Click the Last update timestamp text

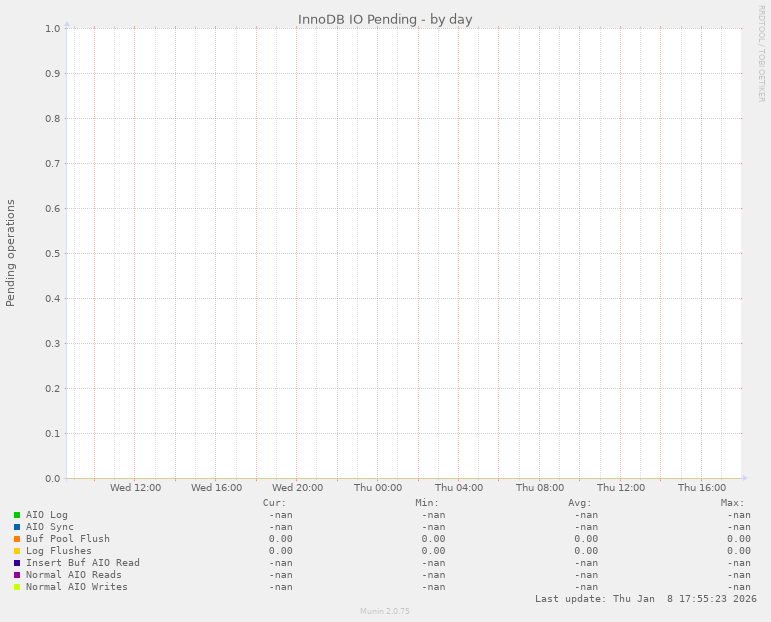click(x=646, y=599)
